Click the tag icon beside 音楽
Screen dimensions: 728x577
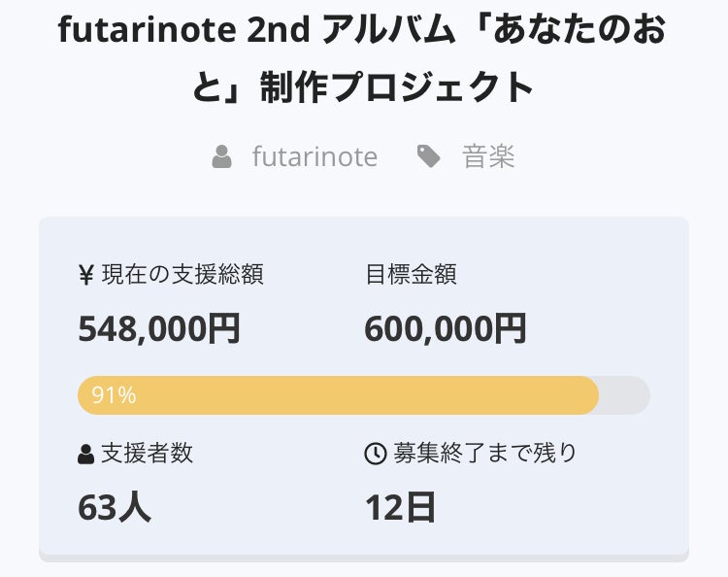click(428, 156)
